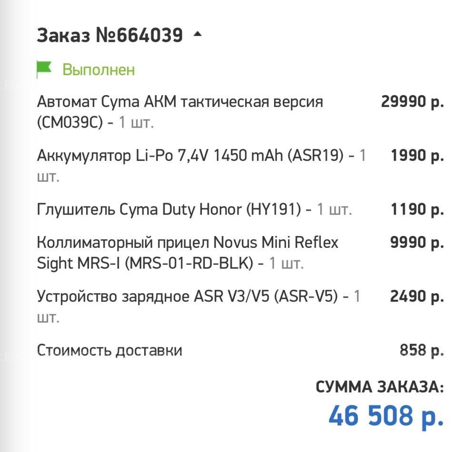Open the Автомат Cyma АКМ item
The image size is (476, 452).
click(x=179, y=102)
